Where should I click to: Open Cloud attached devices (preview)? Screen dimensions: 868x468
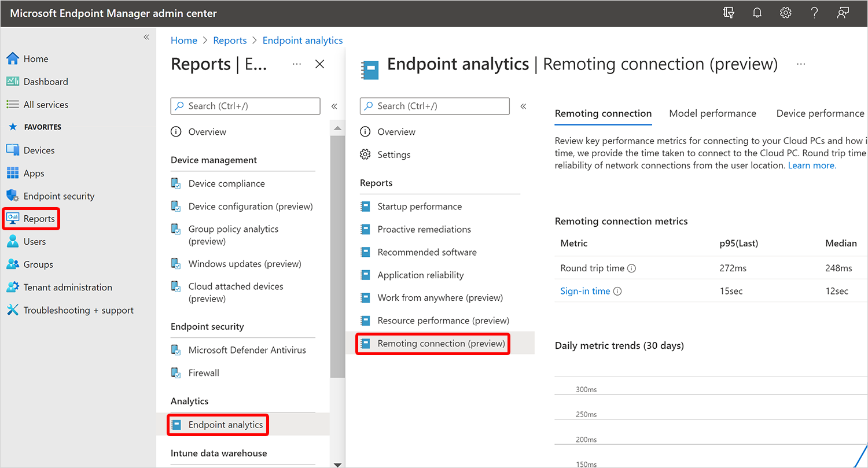click(x=236, y=292)
